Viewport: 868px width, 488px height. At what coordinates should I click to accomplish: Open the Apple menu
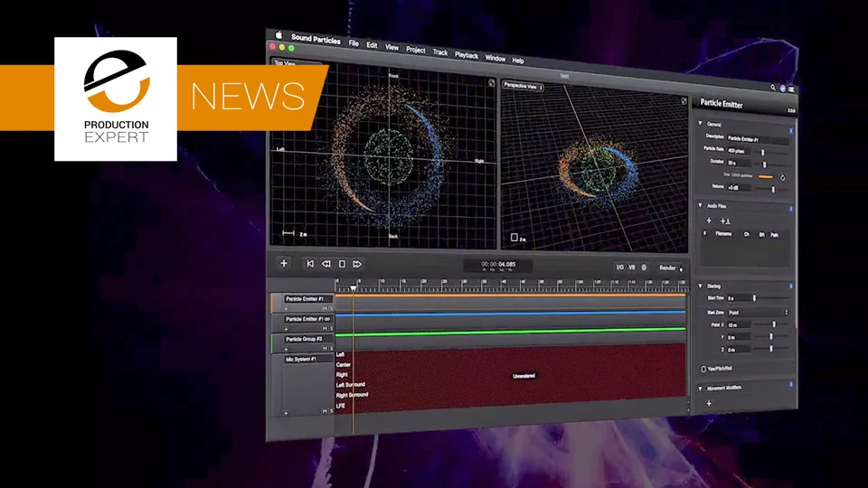(x=279, y=35)
